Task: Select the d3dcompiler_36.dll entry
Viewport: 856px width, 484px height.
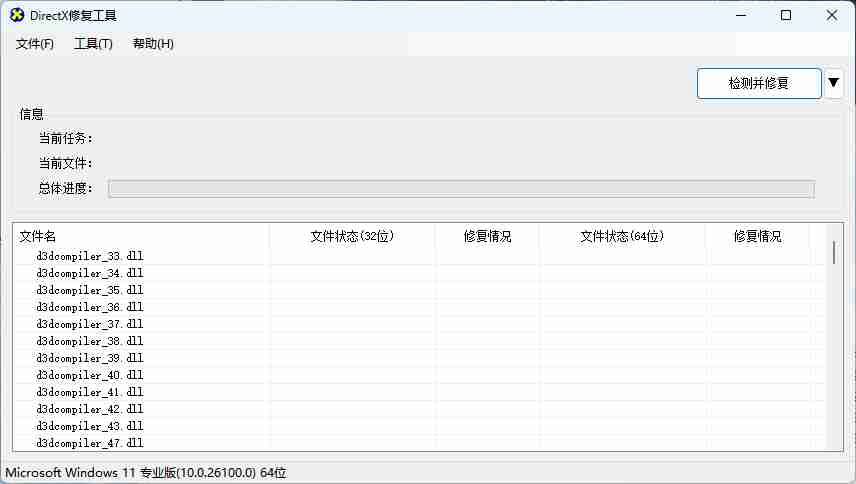Action: (x=90, y=307)
